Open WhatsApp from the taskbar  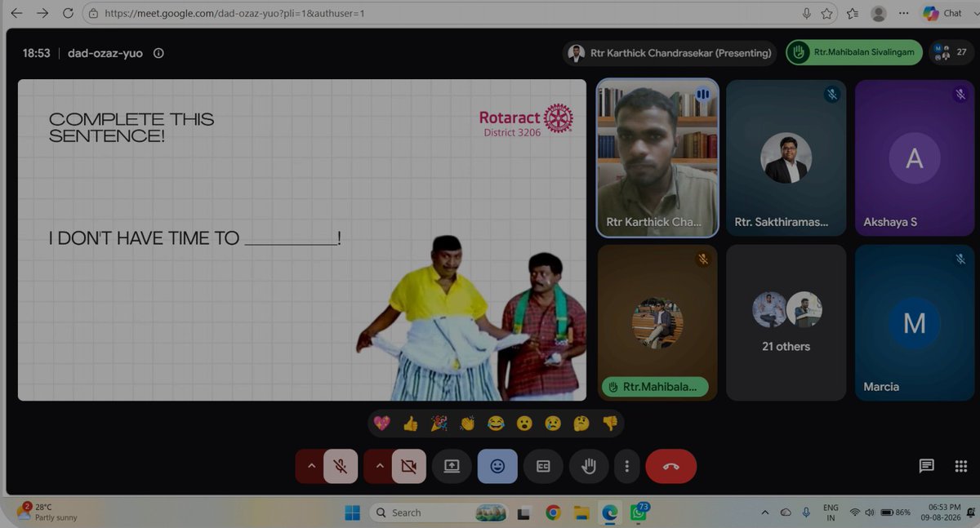[x=637, y=512]
